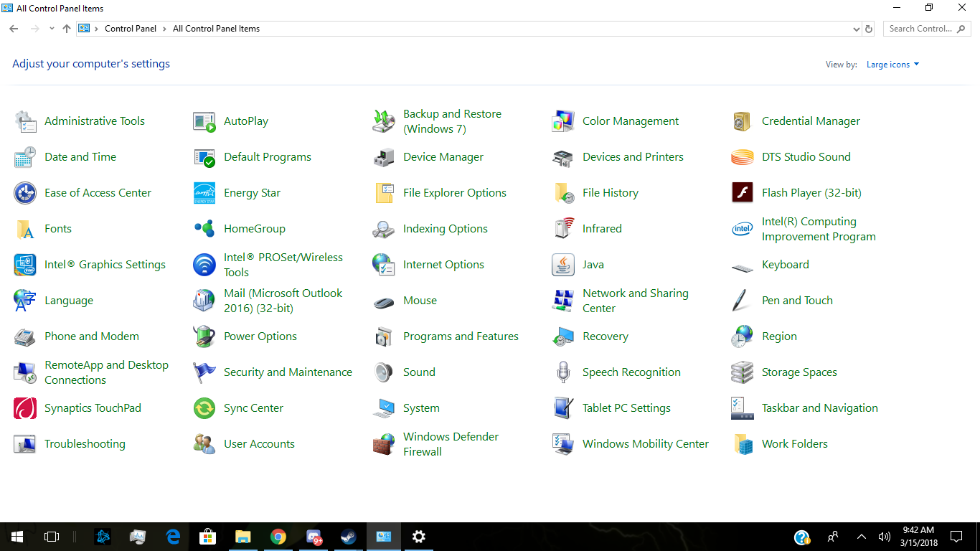This screenshot has height=551, width=980.
Task: Open the Power Options icon
Action: pyautogui.click(x=204, y=336)
